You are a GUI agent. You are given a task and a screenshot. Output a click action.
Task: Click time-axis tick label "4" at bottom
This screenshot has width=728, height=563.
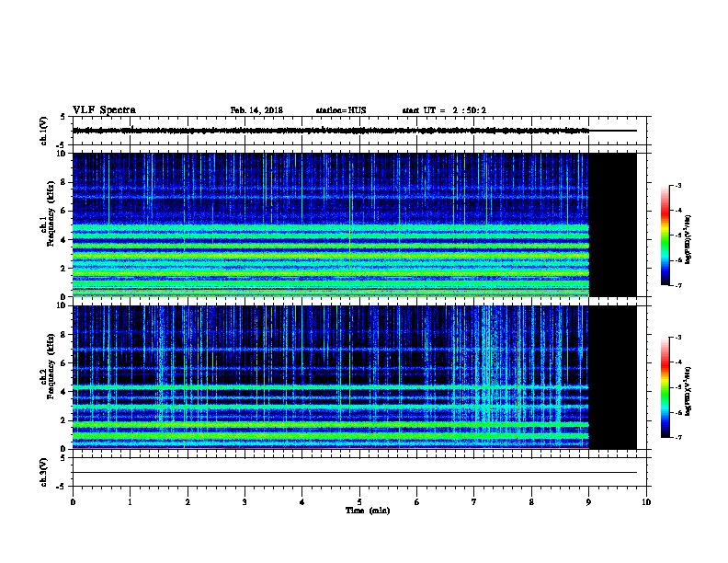point(302,502)
